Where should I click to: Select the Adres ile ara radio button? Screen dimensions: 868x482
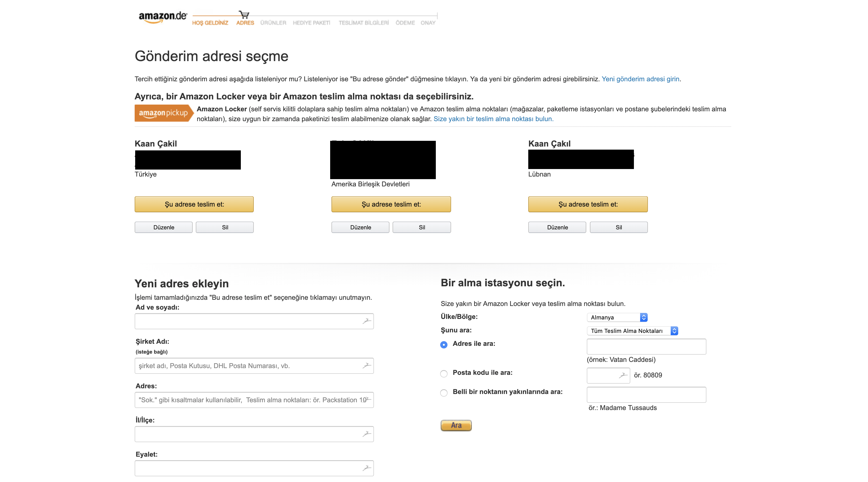click(x=444, y=345)
